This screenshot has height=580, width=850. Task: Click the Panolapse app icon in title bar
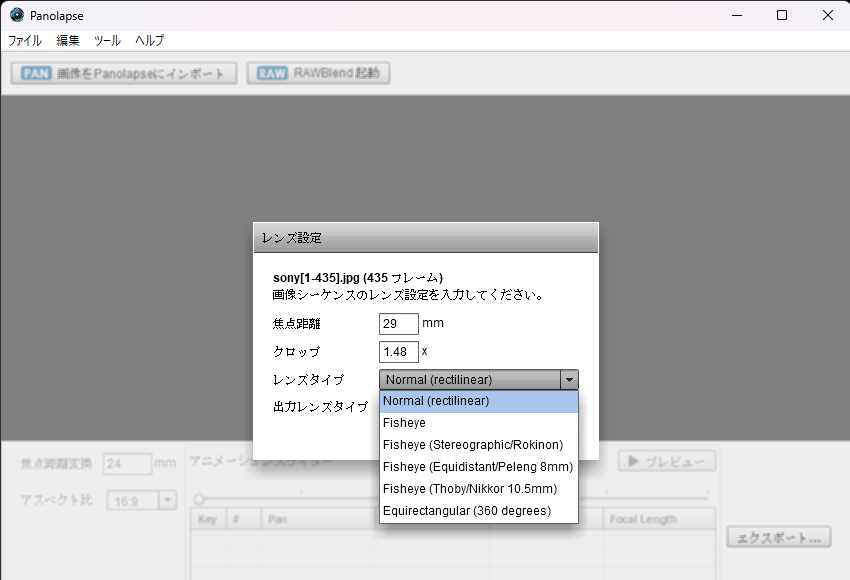16,15
